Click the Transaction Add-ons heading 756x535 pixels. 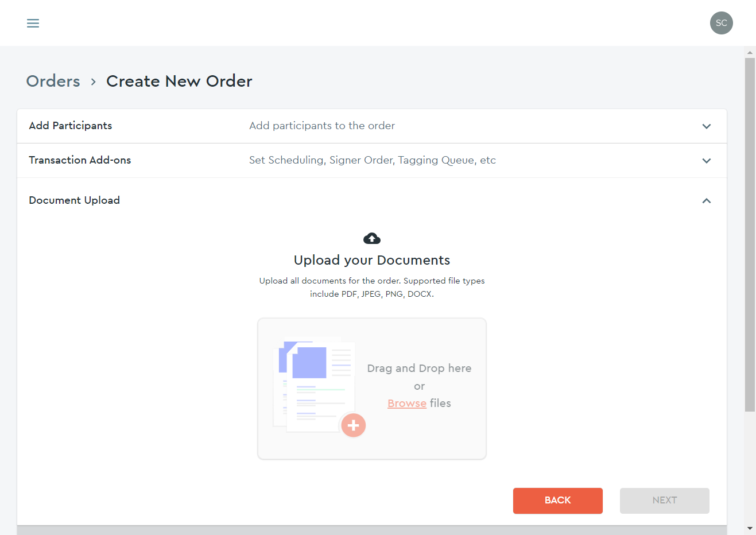click(x=80, y=160)
